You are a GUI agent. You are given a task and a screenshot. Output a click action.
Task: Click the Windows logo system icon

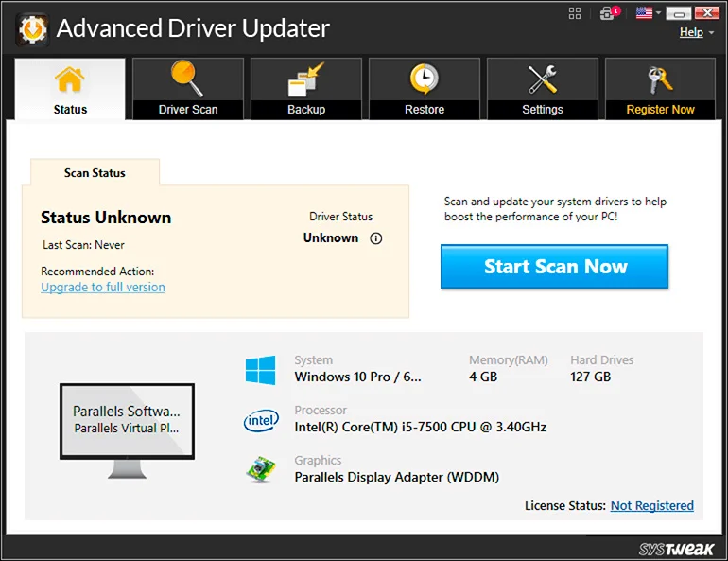pyautogui.click(x=260, y=370)
